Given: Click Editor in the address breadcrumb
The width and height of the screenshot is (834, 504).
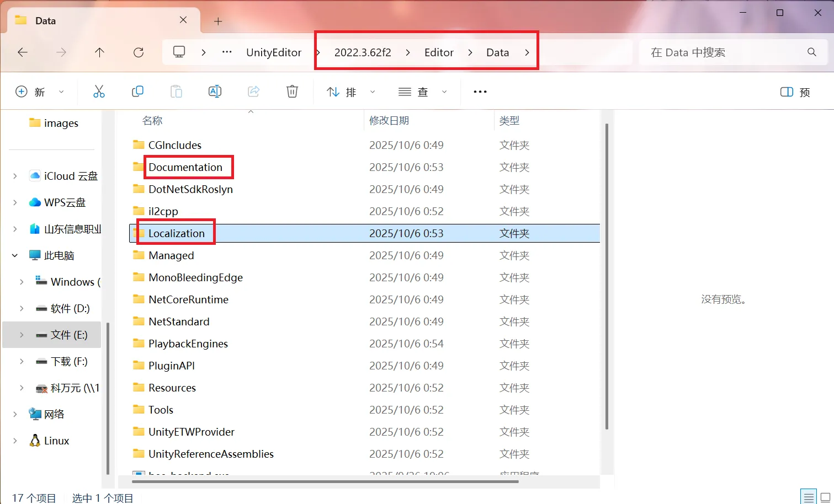Looking at the screenshot, I should pyautogui.click(x=439, y=52).
